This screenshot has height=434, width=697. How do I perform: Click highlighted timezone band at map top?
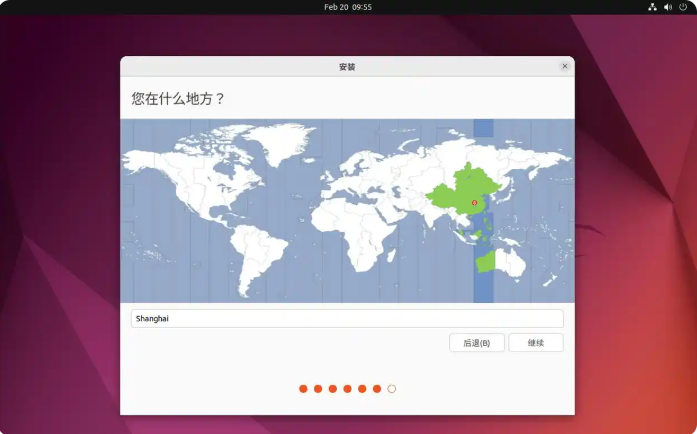coord(483,128)
